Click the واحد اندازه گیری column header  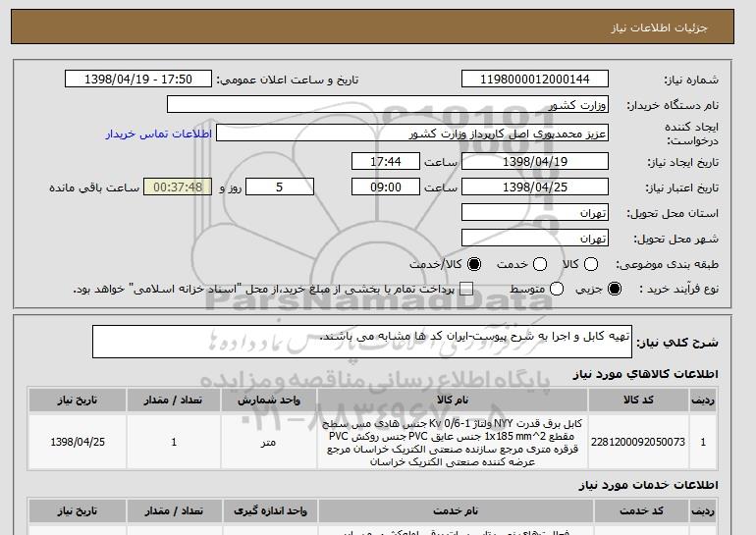(270, 510)
